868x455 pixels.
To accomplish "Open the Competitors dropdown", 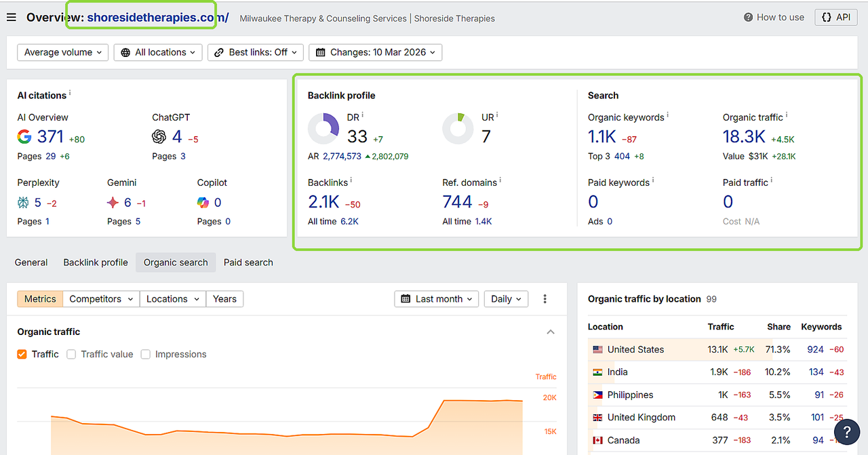I will (101, 299).
